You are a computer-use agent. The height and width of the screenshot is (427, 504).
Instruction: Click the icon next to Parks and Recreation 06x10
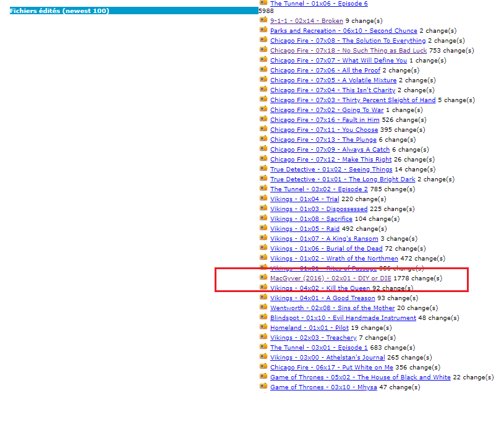(x=263, y=30)
